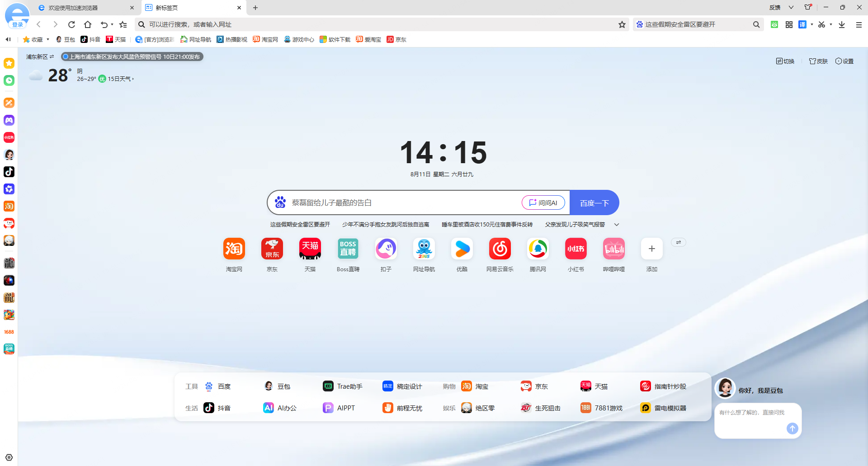Image resolution: width=868 pixels, height=466 pixels.
Task: Open the 热播影视 bookmark
Action: pos(232,39)
